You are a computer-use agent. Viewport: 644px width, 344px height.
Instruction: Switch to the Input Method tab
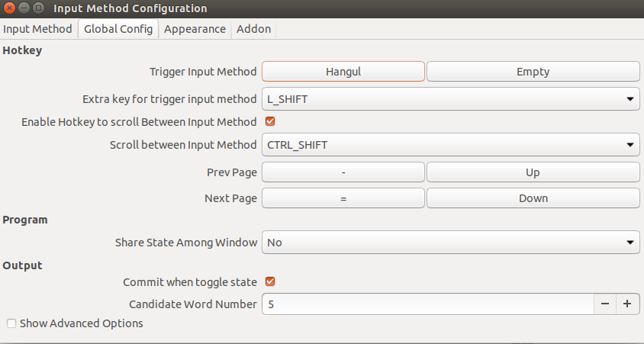37,29
